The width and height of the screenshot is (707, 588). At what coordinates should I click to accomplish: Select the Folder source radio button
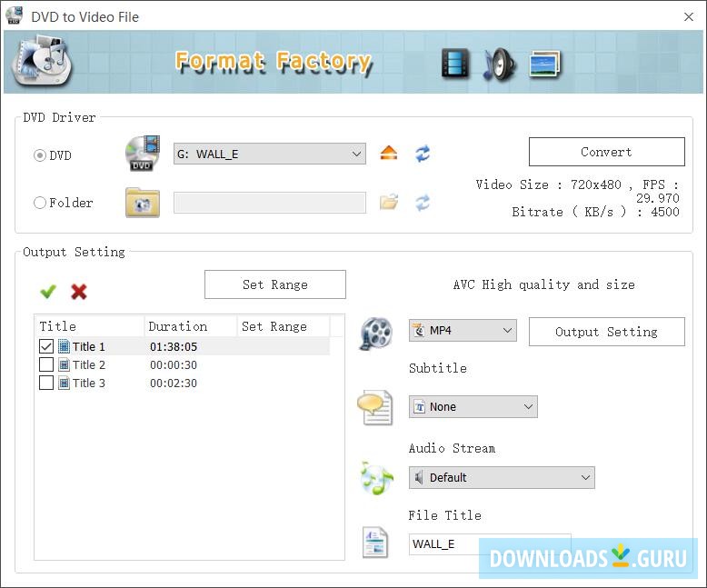(40, 203)
